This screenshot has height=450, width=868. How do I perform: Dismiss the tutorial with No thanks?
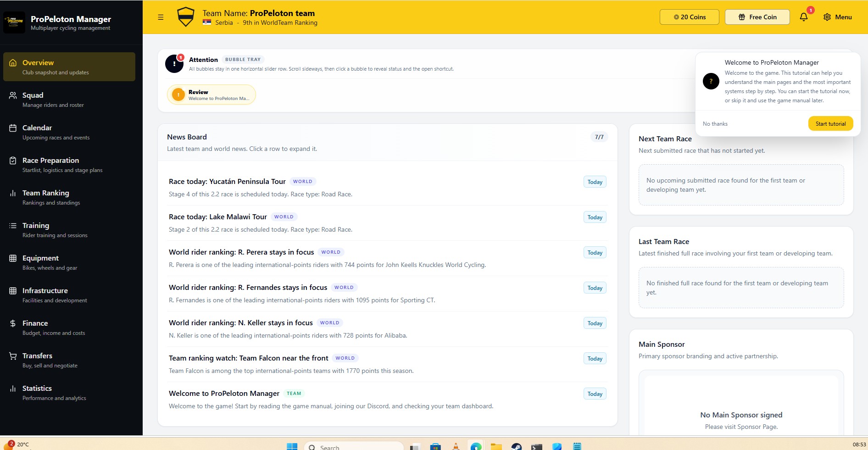click(x=715, y=124)
